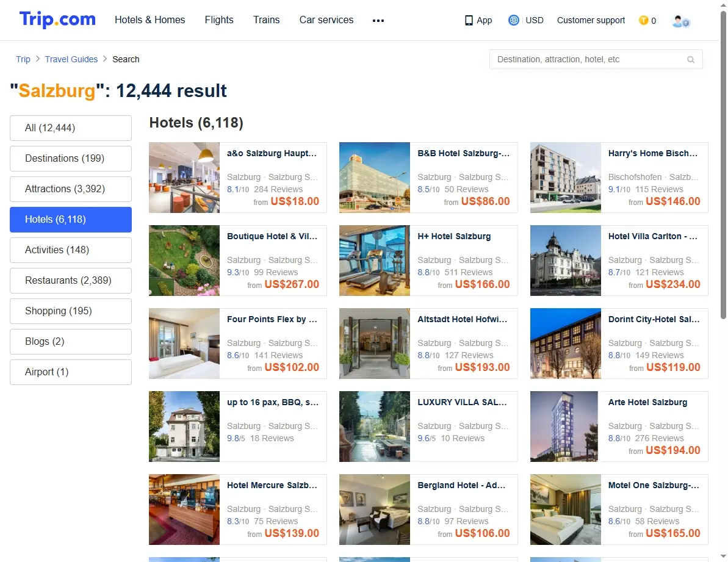
Task: Click the scrollbar down arrow
Action: click(723, 556)
